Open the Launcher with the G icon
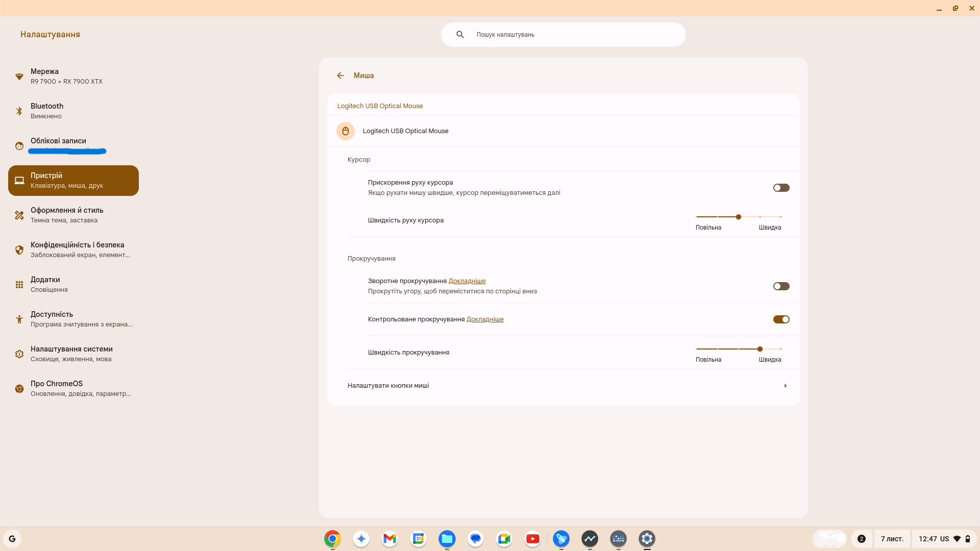 12,538
